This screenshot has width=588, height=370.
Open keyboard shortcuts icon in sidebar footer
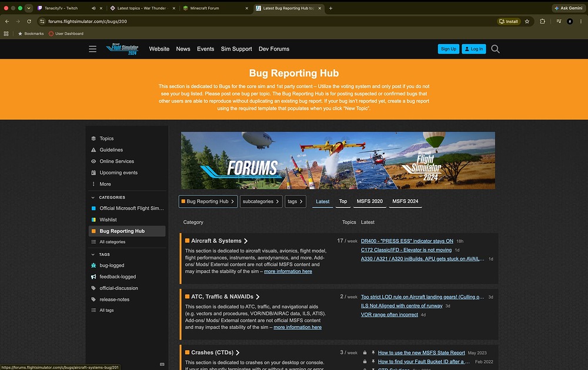click(162, 364)
